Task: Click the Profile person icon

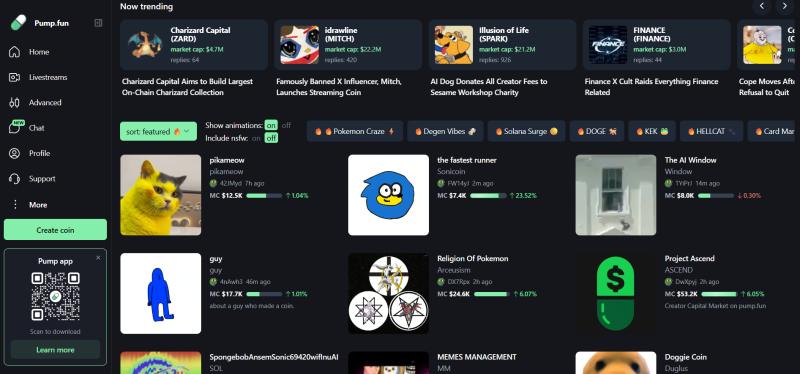Action: pyautogui.click(x=14, y=154)
